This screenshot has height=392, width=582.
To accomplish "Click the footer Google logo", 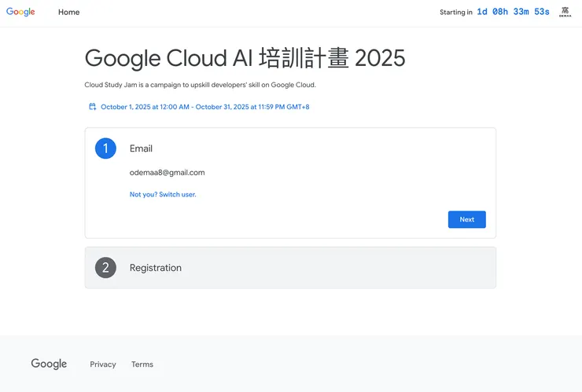I will (49, 364).
